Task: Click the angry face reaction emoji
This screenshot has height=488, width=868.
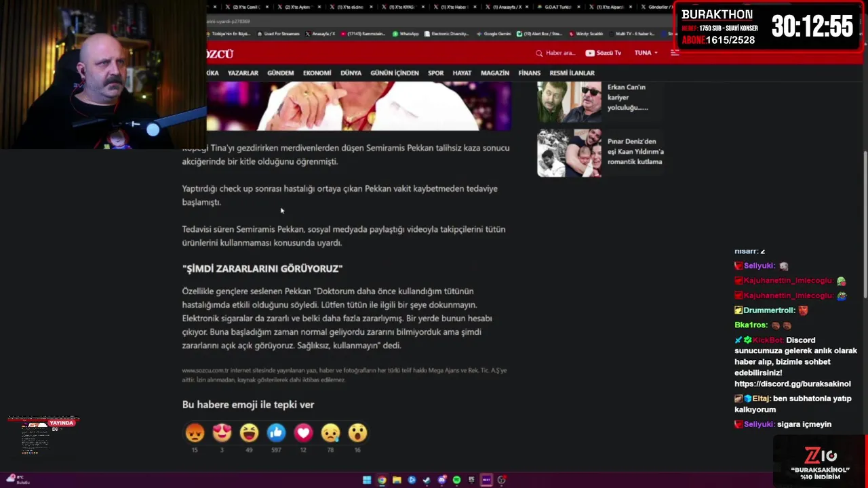Action: (195, 432)
